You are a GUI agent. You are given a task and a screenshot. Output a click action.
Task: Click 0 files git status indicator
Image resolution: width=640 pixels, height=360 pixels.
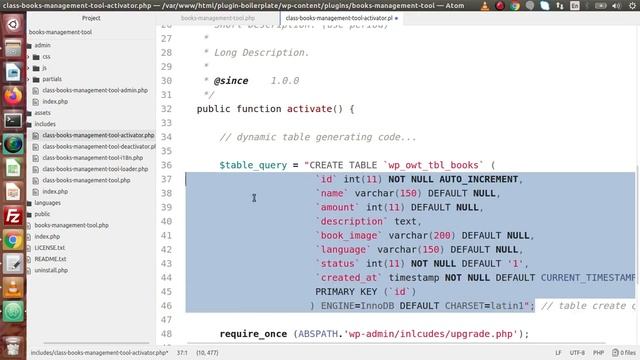click(x=624, y=353)
